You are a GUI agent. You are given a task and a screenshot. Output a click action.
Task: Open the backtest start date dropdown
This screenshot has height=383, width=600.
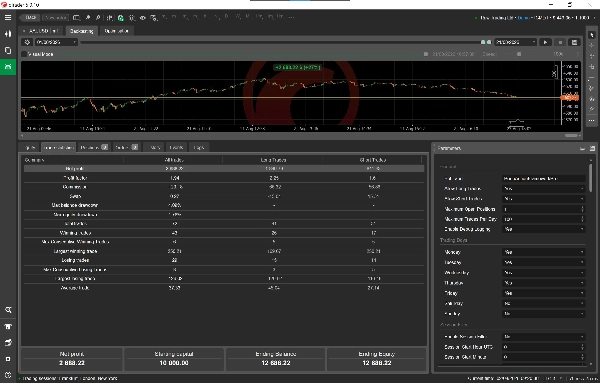[56, 42]
